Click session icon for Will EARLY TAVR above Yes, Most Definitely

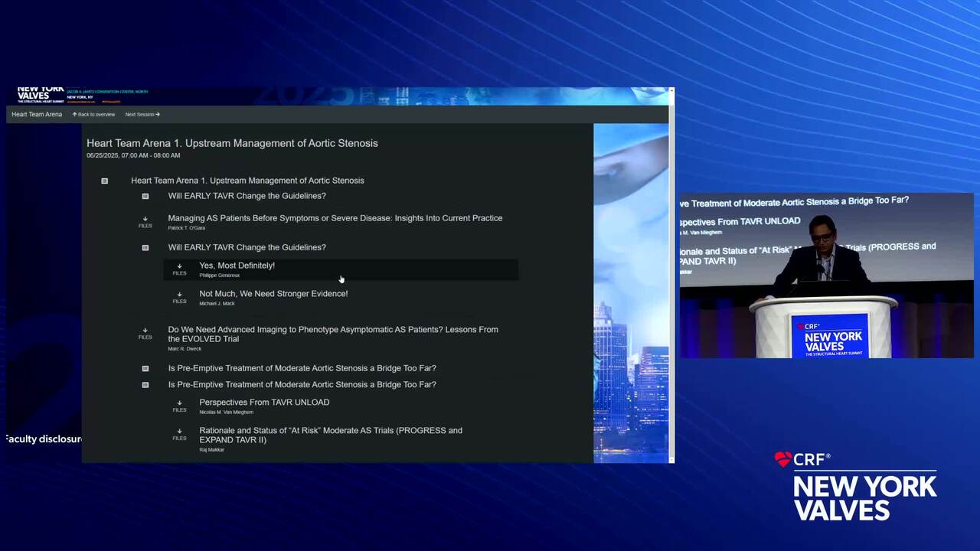[x=145, y=247]
